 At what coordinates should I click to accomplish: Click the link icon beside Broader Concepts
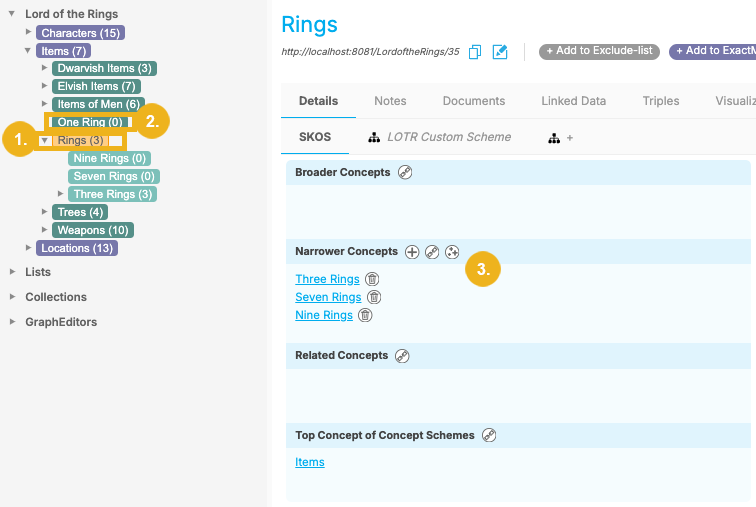tap(405, 172)
